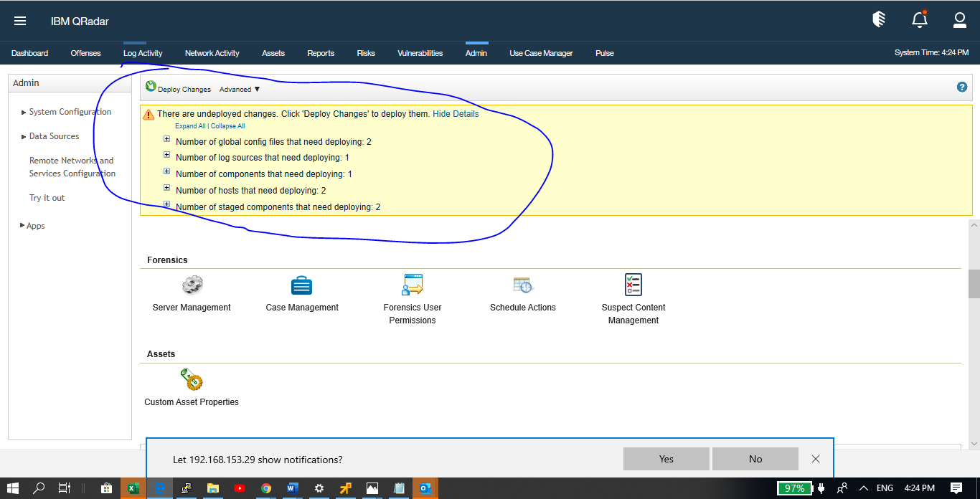980x499 pixels.
Task: Click the scrollbar down arrow
Action: click(x=974, y=444)
